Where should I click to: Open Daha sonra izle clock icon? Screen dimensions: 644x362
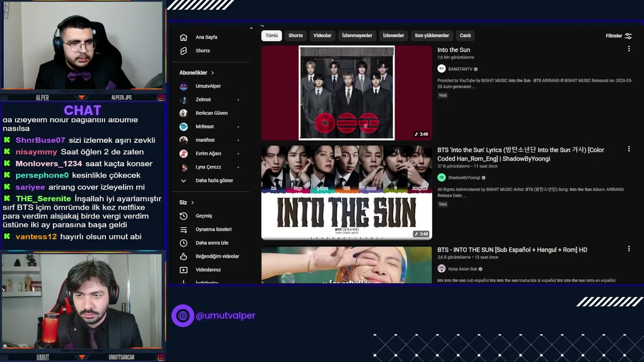click(184, 243)
